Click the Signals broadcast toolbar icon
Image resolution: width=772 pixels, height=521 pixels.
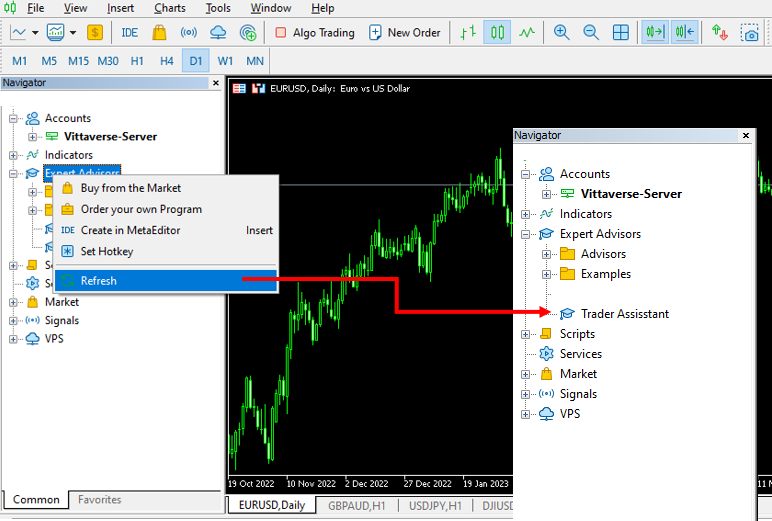[x=189, y=33]
